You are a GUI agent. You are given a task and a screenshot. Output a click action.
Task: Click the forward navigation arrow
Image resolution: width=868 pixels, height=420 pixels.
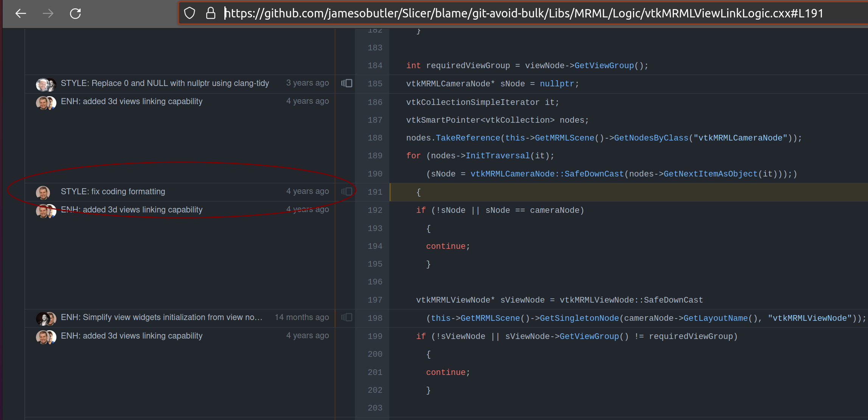click(48, 13)
